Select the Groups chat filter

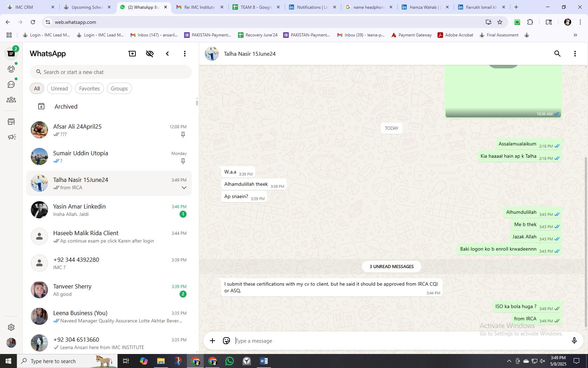119,89
